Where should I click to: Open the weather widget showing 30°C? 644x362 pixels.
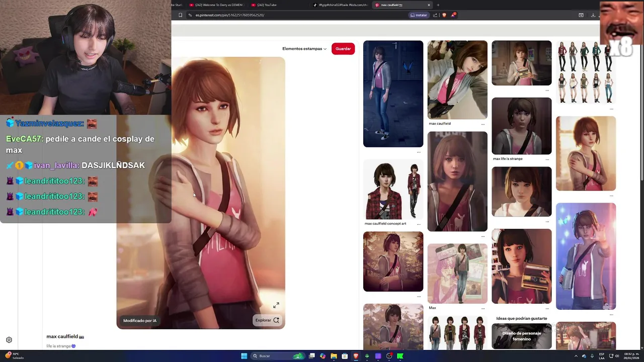(15, 356)
